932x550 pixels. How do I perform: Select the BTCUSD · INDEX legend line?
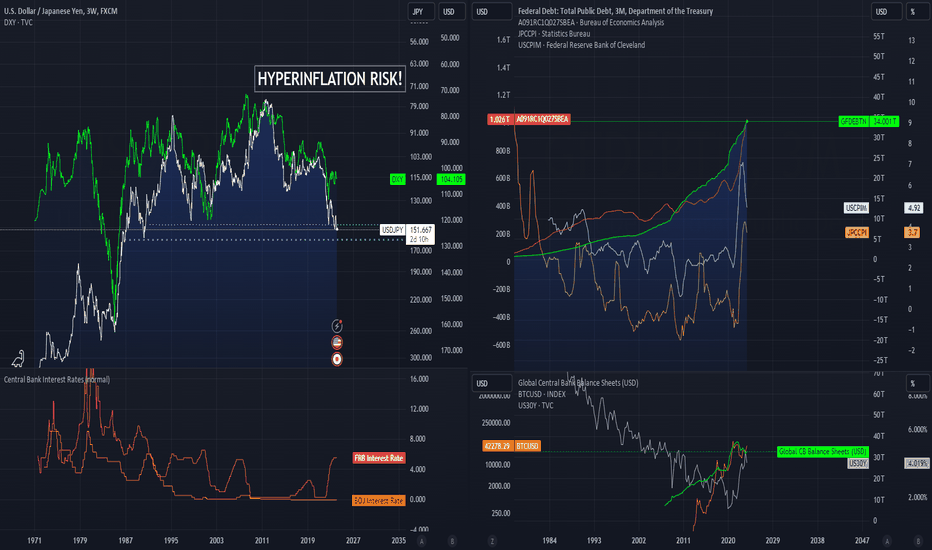541,394
